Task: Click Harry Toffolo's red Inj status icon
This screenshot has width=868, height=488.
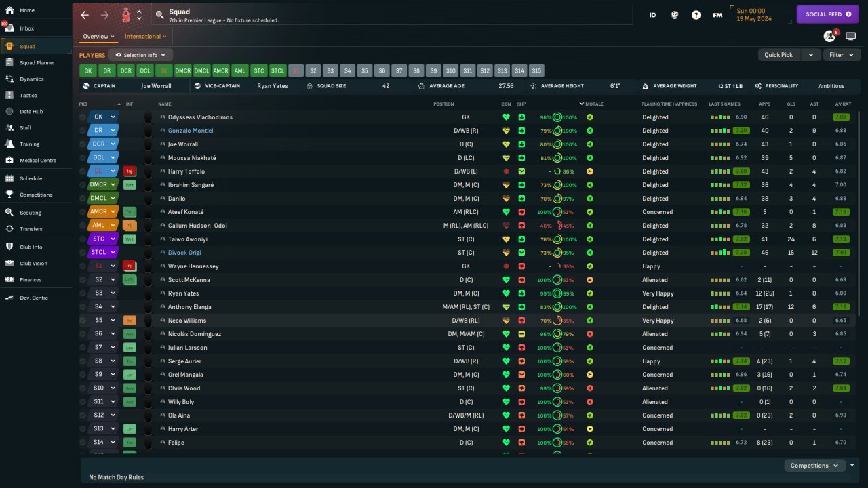Action: (130, 171)
